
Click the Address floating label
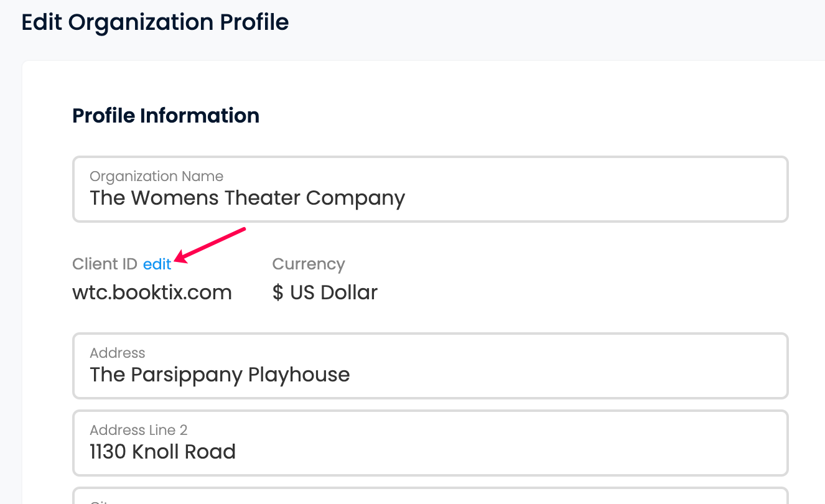[x=117, y=353]
